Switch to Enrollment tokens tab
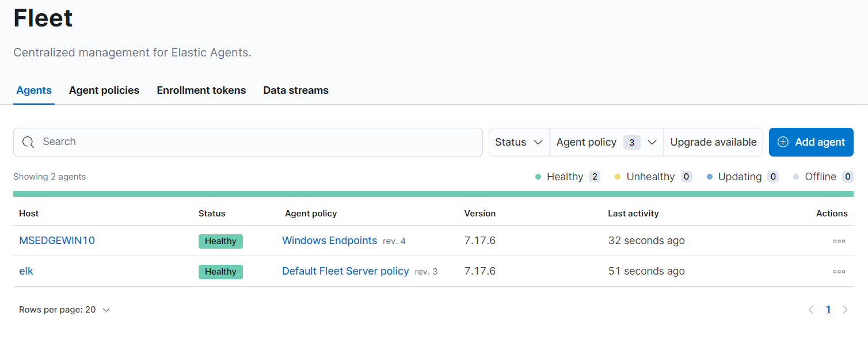868x354 pixels. tap(201, 90)
